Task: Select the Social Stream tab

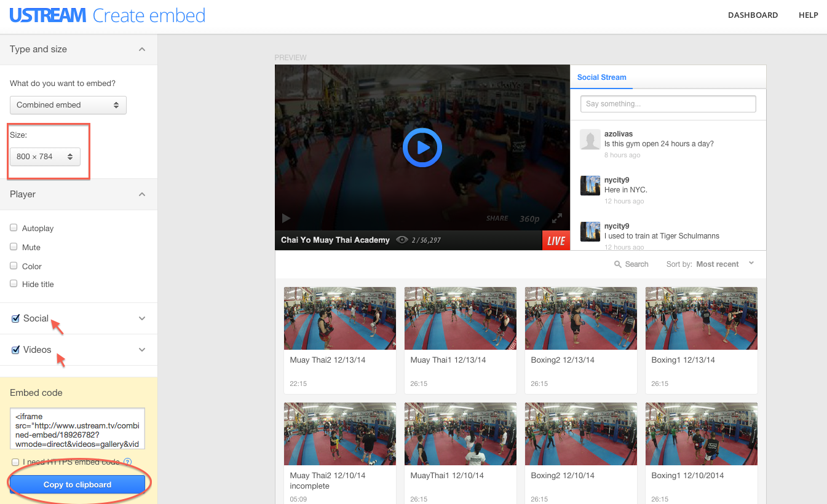Action: tap(601, 77)
